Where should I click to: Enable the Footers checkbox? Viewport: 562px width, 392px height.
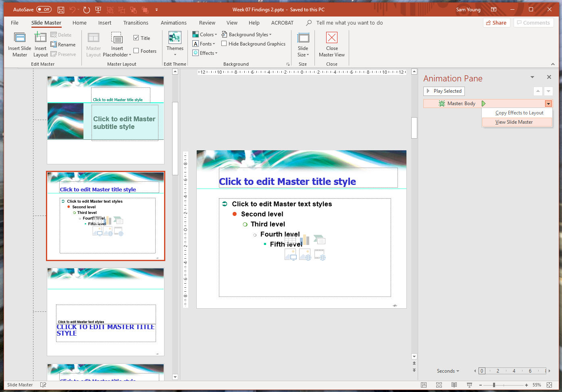[136, 50]
